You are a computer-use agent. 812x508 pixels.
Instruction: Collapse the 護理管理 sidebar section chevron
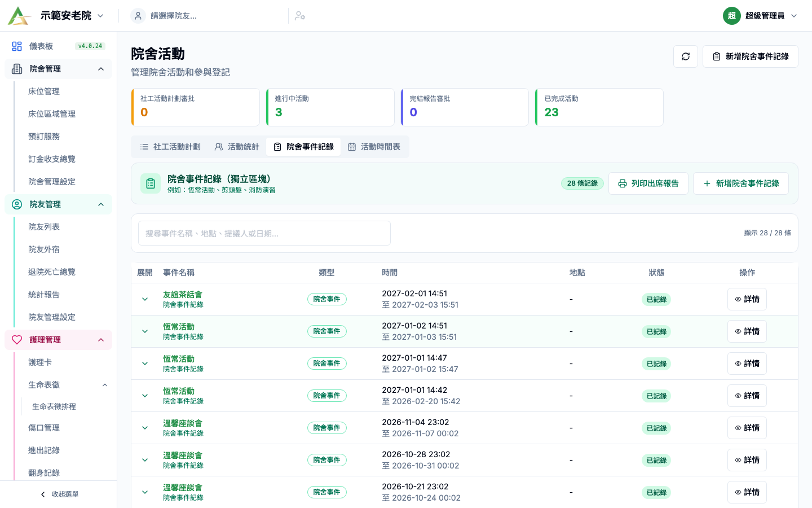[x=101, y=340]
